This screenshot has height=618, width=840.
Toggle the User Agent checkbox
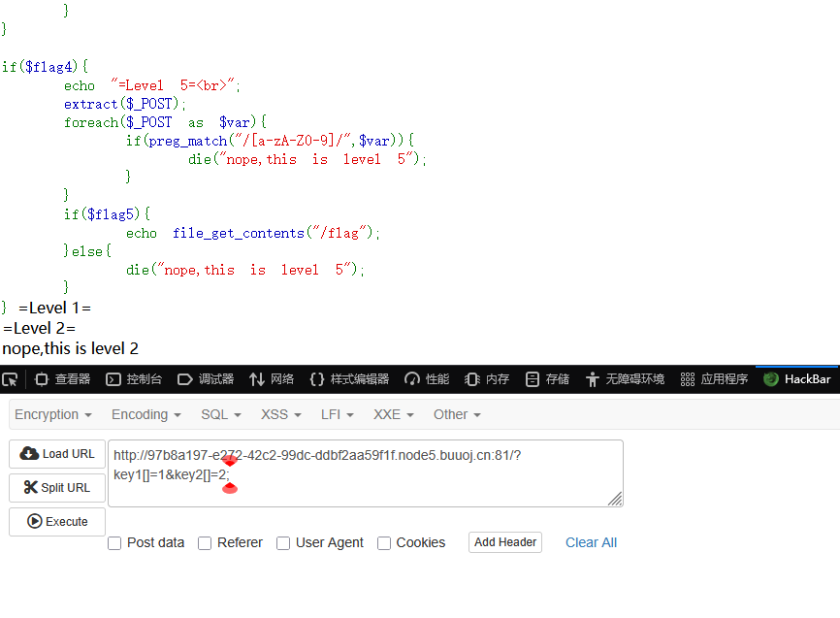[283, 543]
